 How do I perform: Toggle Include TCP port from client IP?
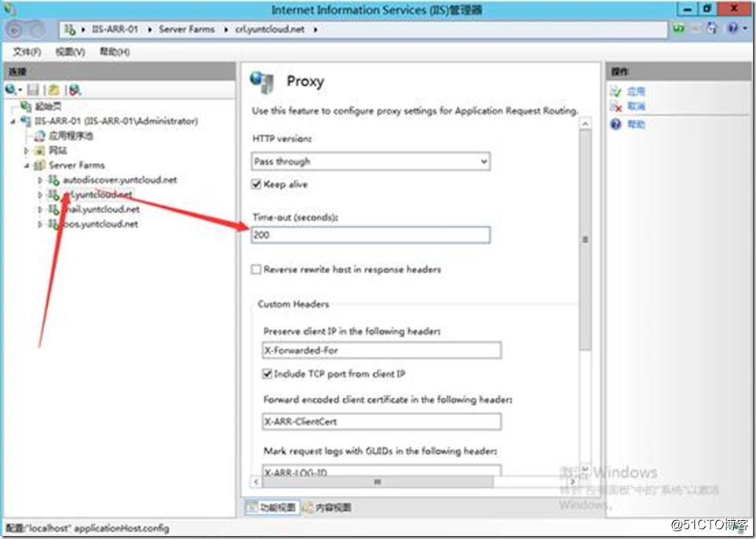click(x=267, y=373)
